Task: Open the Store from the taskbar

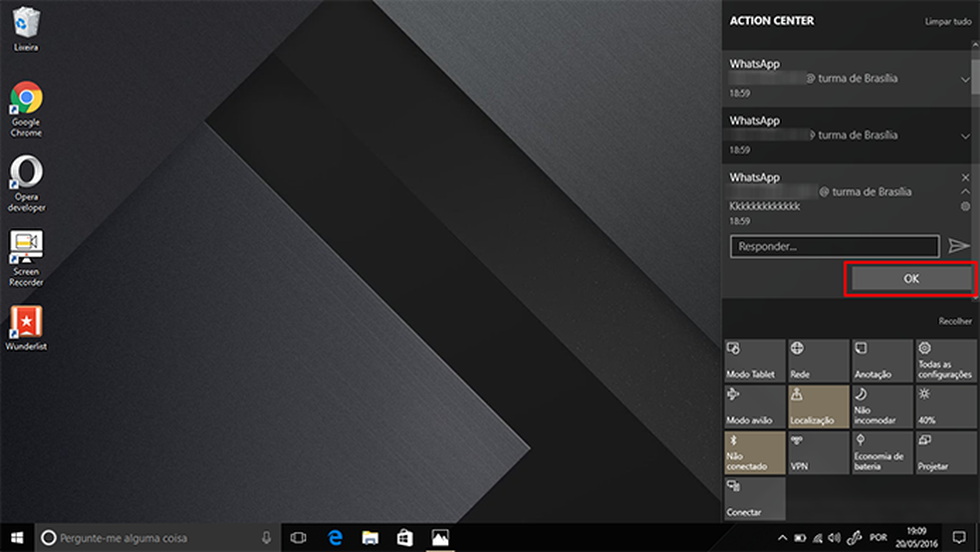Action: 405,538
